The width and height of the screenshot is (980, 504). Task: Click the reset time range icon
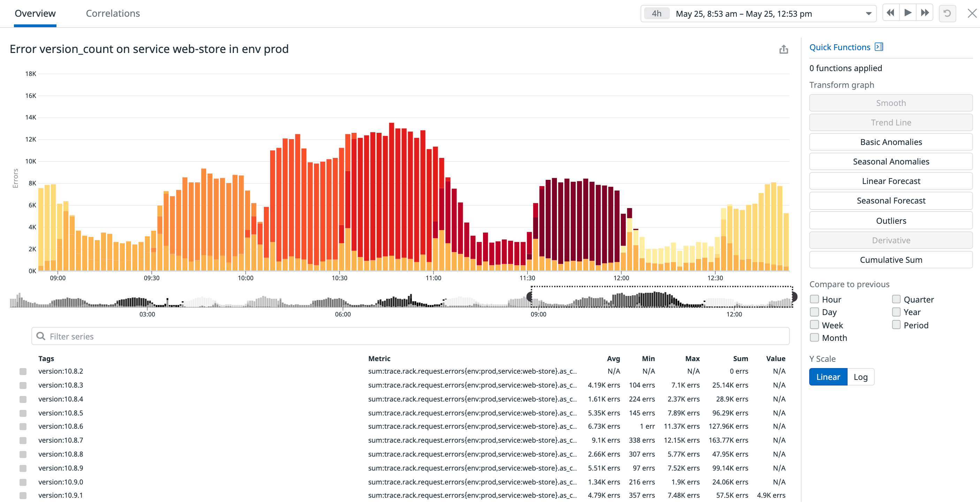pyautogui.click(x=947, y=13)
